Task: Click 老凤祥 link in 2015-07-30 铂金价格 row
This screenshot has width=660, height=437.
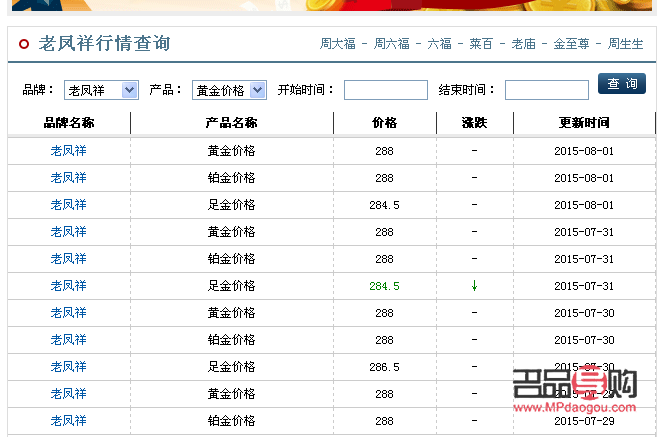Action: [69, 340]
